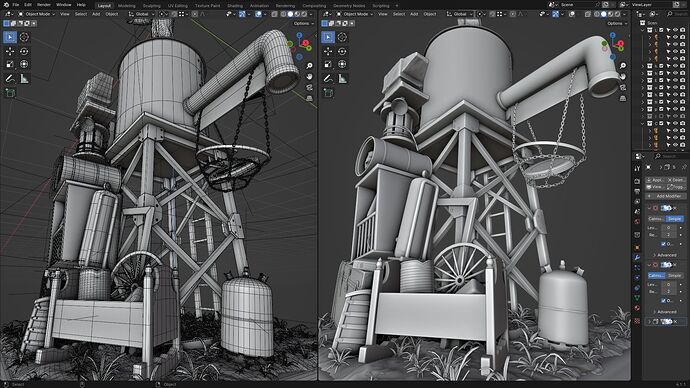Expand the collapsed third modifier panel

[x=650, y=322]
